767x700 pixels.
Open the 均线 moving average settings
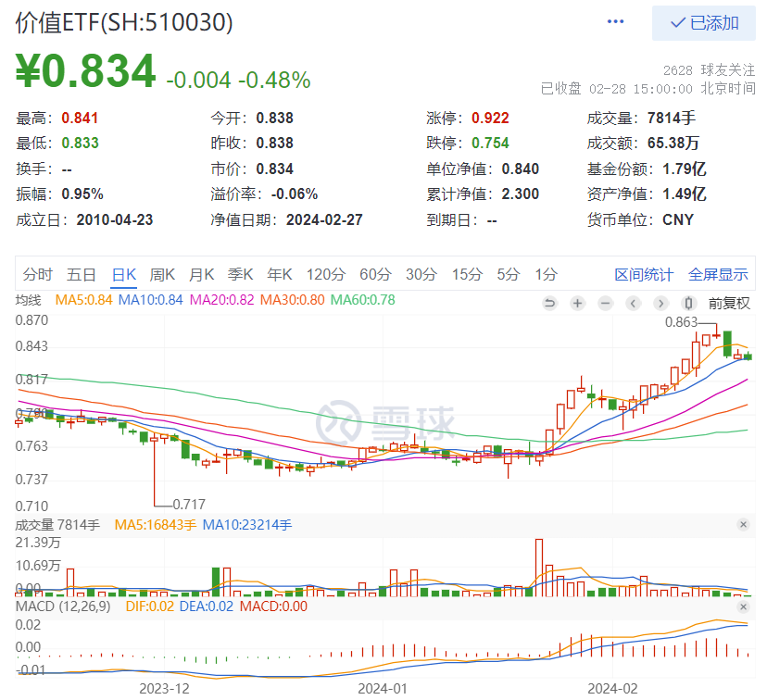click(29, 300)
